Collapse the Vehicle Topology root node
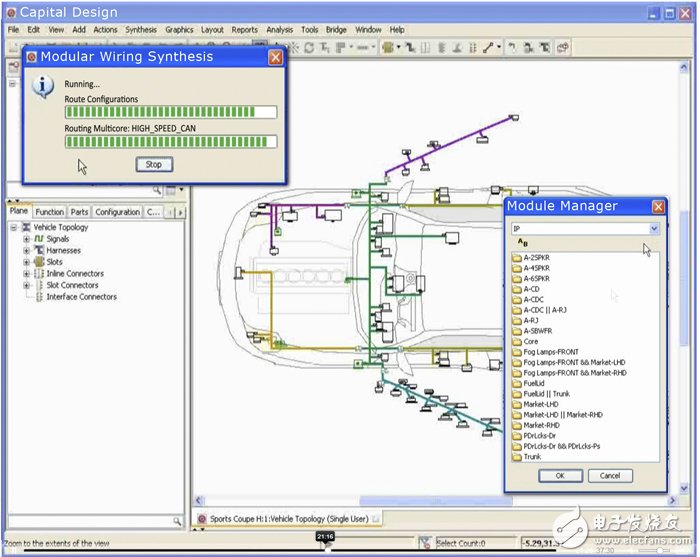The image size is (700, 557). pos(14,228)
